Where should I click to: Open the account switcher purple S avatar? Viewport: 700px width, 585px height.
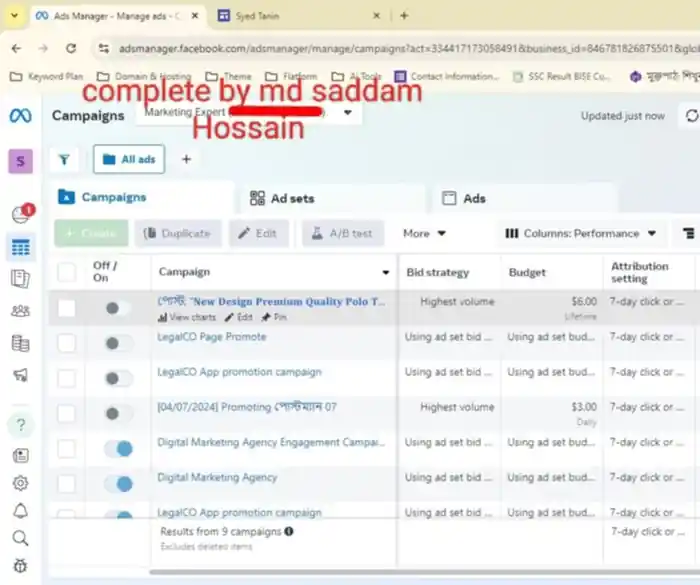[x=21, y=161]
